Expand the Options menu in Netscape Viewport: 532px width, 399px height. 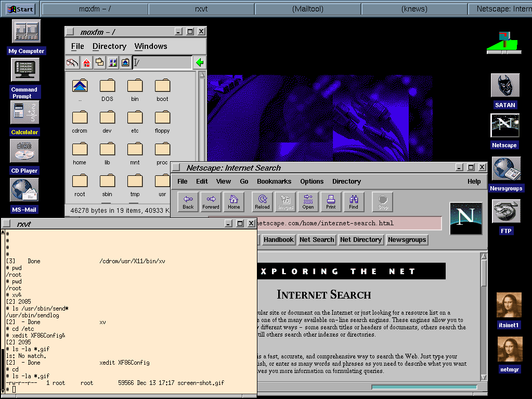coord(312,182)
